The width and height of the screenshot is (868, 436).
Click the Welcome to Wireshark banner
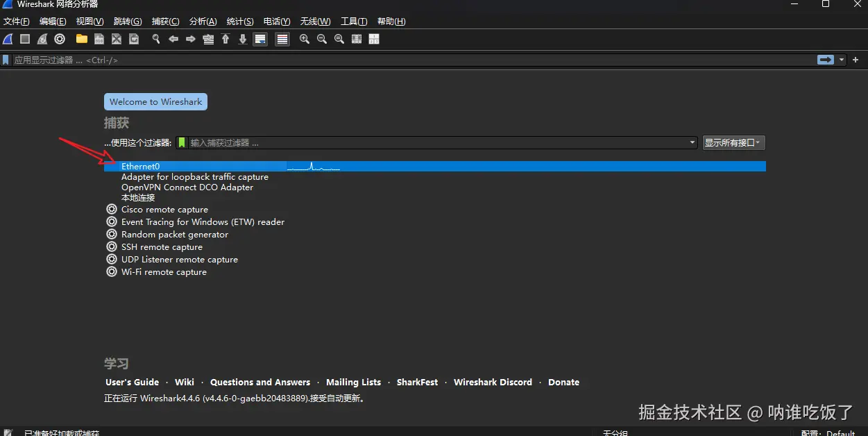pyautogui.click(x=155, y=101)
